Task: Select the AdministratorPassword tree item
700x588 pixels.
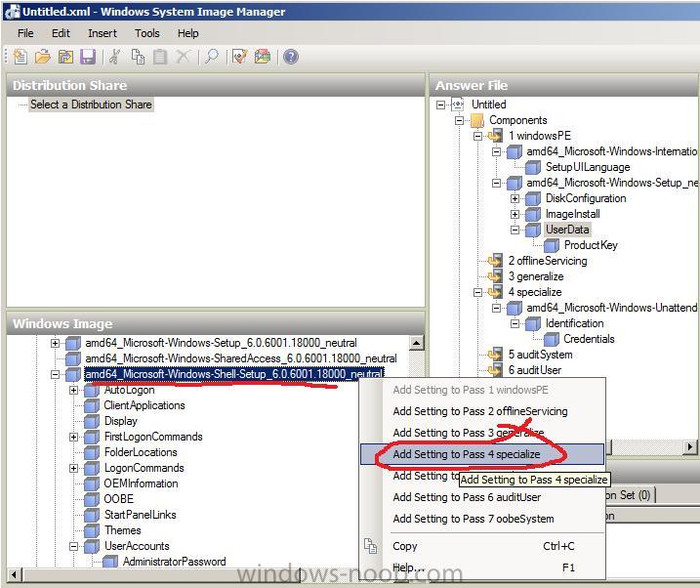Action: click(x=174, y=562)
